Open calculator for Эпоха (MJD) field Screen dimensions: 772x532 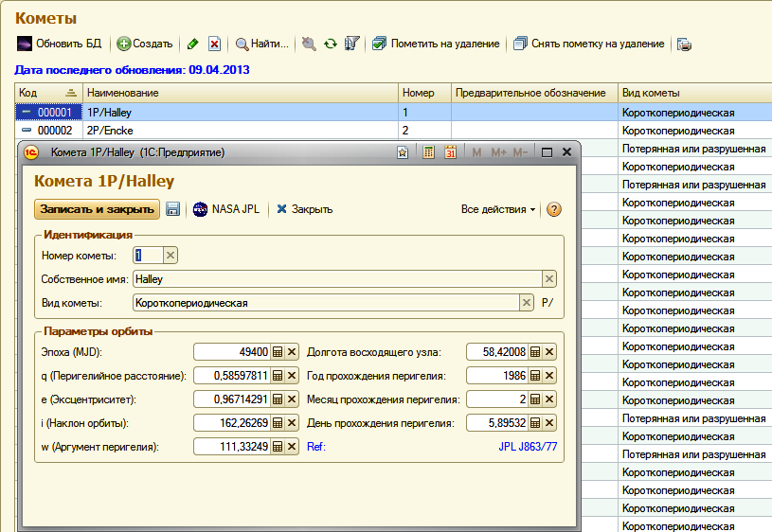point(278,352)
